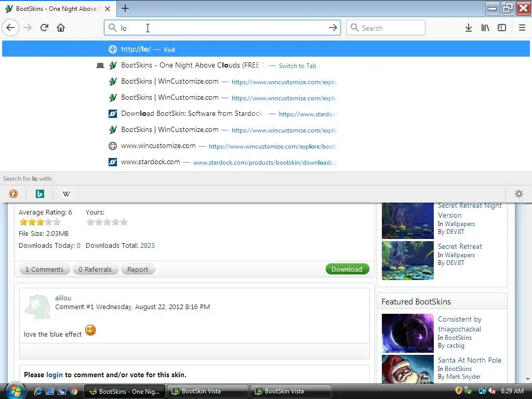Click Show Desktop quick launch icon
532x399 pixels.
(50, 391)
